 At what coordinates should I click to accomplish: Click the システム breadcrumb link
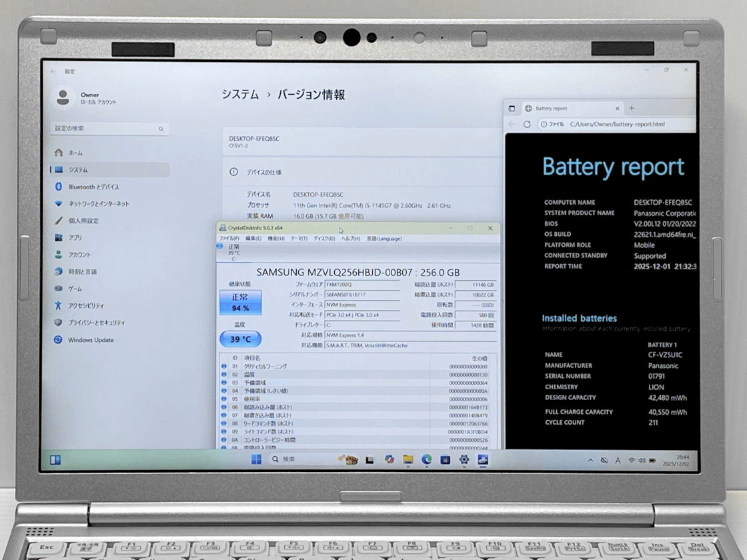click(240, 95)
